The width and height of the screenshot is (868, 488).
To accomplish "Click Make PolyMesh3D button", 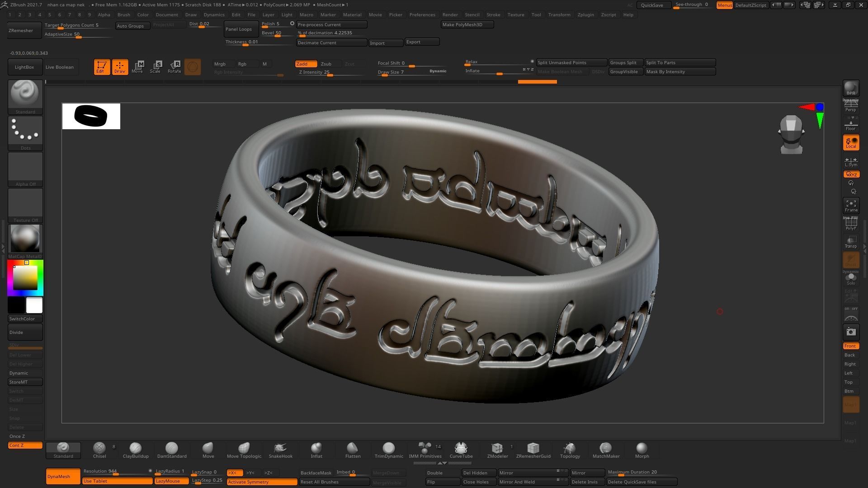I will tap(467, 24).
